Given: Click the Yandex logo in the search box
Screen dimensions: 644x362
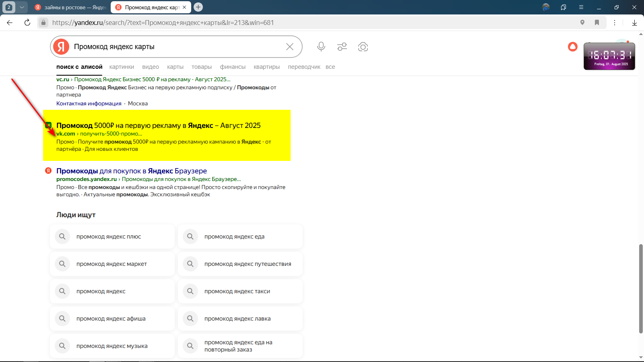Looking at the screenshot, I should (x=61, y=47).
